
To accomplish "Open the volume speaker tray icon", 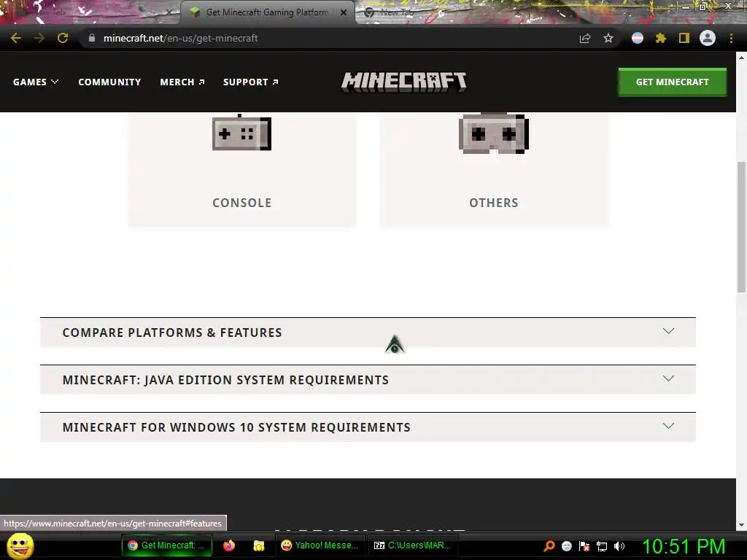I will [619, 546].
